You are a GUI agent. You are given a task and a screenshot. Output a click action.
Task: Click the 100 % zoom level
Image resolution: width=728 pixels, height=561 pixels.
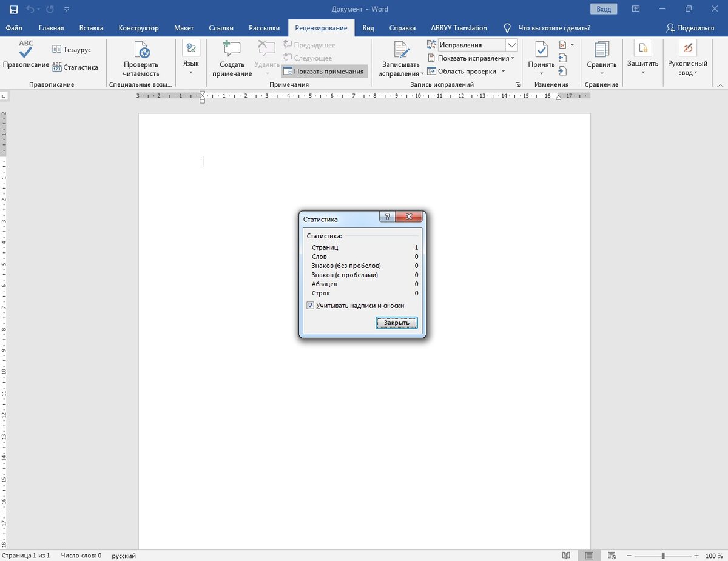pyautogui.click(x=713, y=556)
